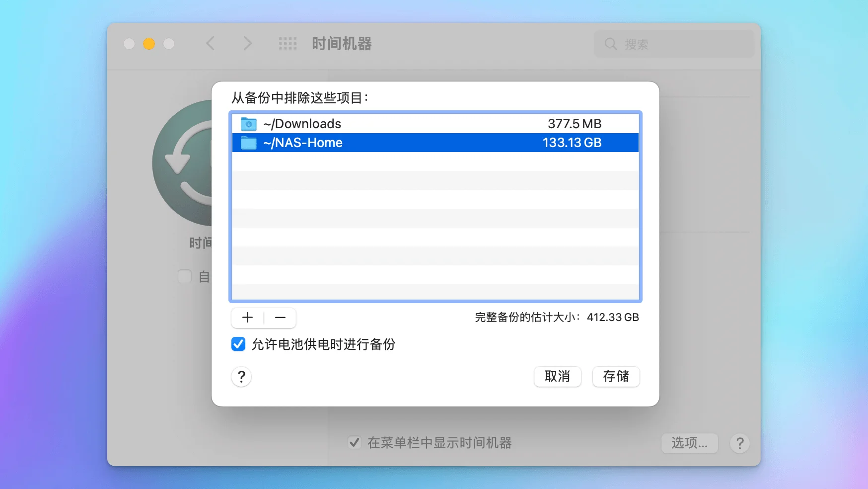This screenshot has width=868, height=489.
Task: Toggle 允许电池供电时进行备份 checkbox
Action: (238, 344)
